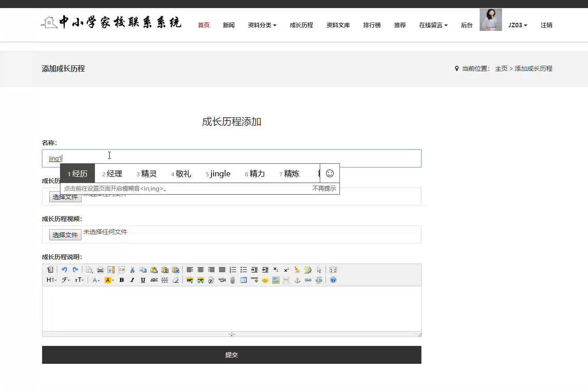
Task: Apply superscript formatting
Action: [x=287, y=270]
